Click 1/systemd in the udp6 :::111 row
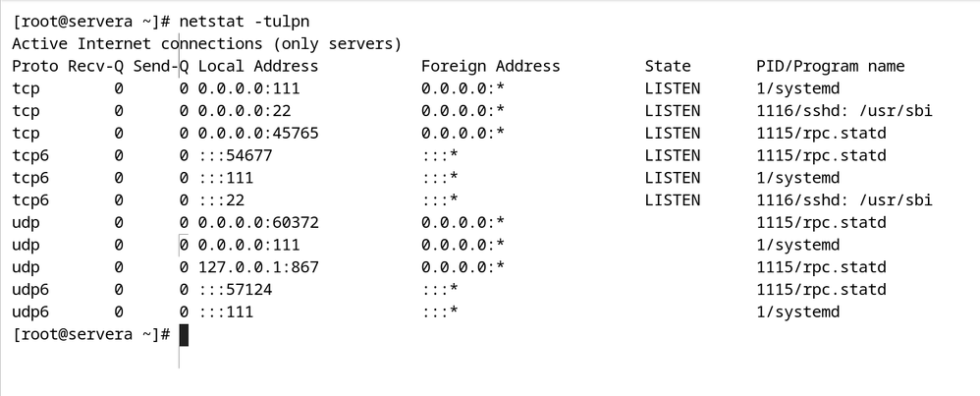The height and width of the screenshot is (396, 980). [x=797, y=311]
